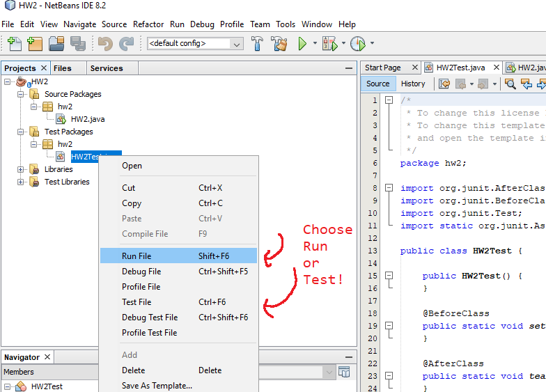Viewport: 546px width, 392px height.
Task: Collapse the constructor fold at line 15
Action: coord(389,276)
